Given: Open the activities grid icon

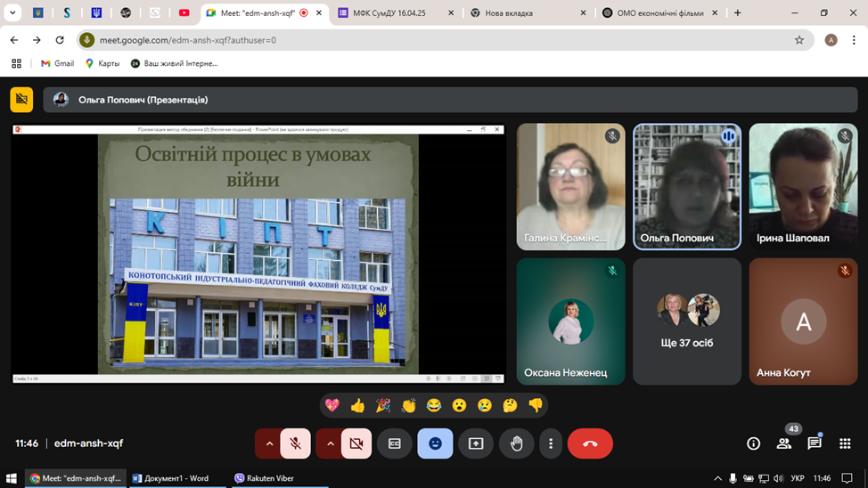Looking at the screenshot, I should (845, 443).
